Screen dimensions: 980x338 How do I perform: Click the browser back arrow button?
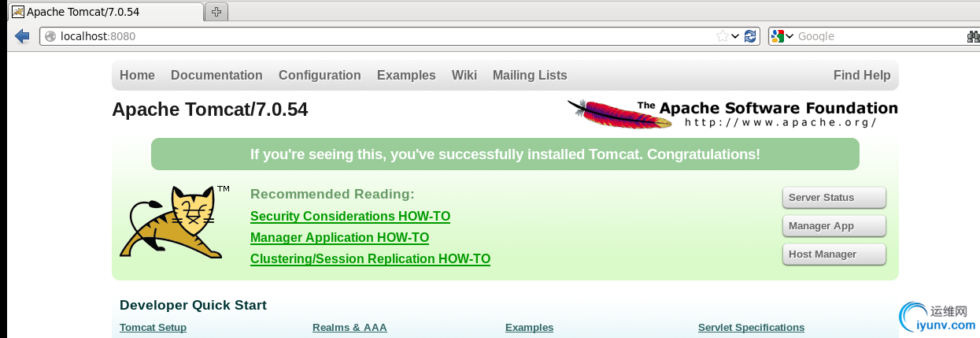22,36
